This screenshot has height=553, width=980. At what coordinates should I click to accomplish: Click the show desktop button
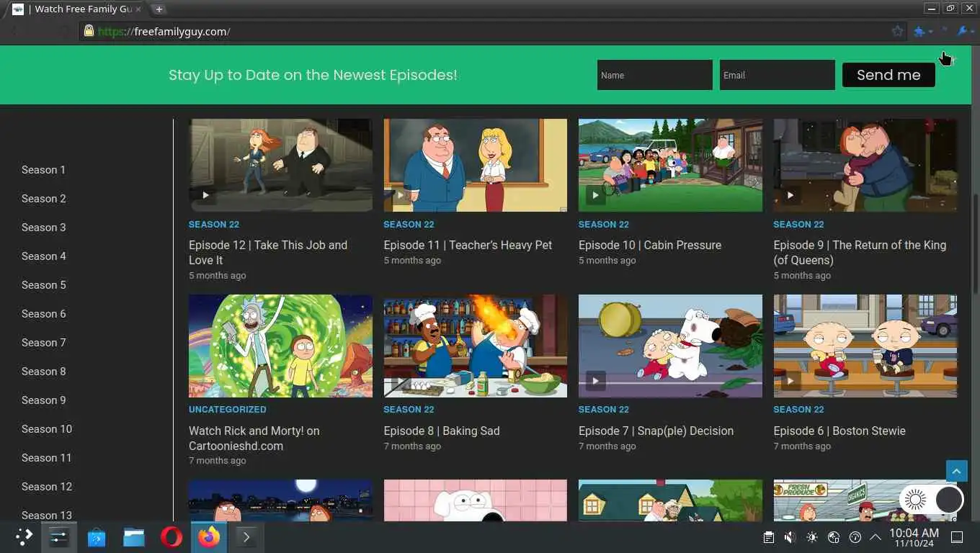pos(957,537)
